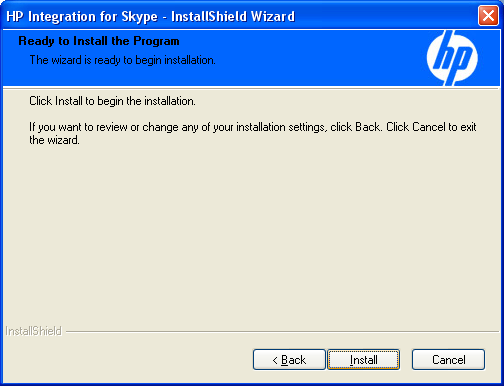504x386 pixels.
Task: Click the grayed InstallShield label
Action: [x=33, y=331]
